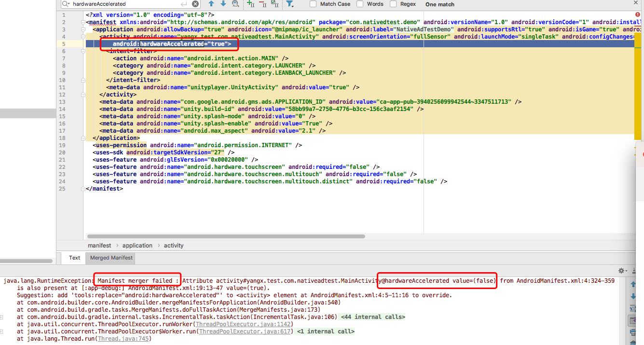The height and width of the screenshot is (345, 644).
Task: Expand the 1 internal call fold
Action: click(x=326, y=331)
